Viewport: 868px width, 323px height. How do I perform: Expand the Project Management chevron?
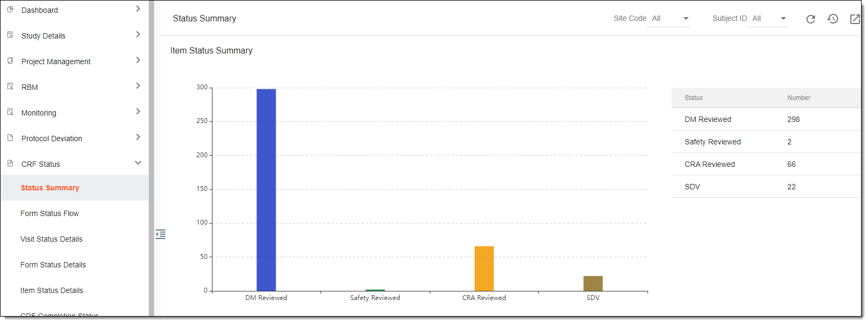click(x=138, y=60)
